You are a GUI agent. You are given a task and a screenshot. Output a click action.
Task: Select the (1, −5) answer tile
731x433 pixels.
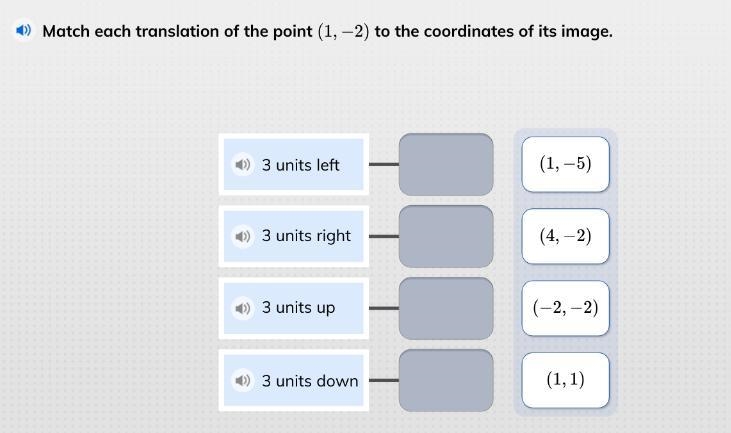[x=565, y=164]
